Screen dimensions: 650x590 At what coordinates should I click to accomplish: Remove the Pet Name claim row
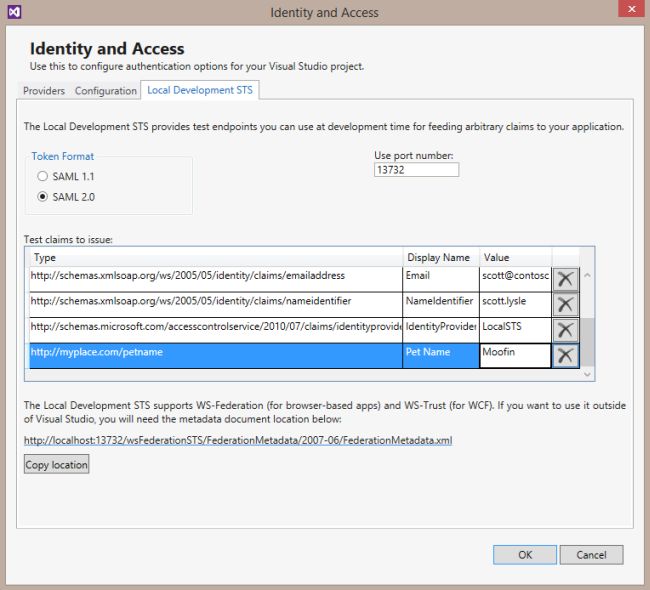click(x=565, y=355)
